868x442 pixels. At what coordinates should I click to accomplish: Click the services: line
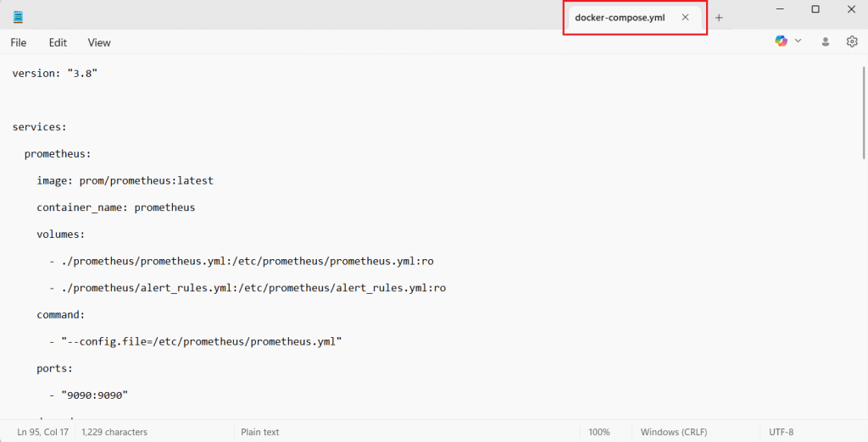click(x=39, y=127)
